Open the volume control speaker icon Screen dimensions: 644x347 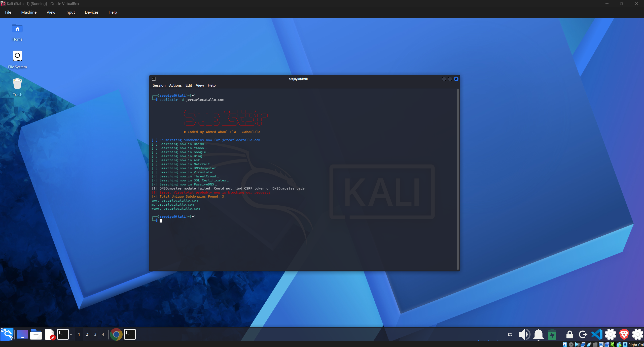pos(524,334)
